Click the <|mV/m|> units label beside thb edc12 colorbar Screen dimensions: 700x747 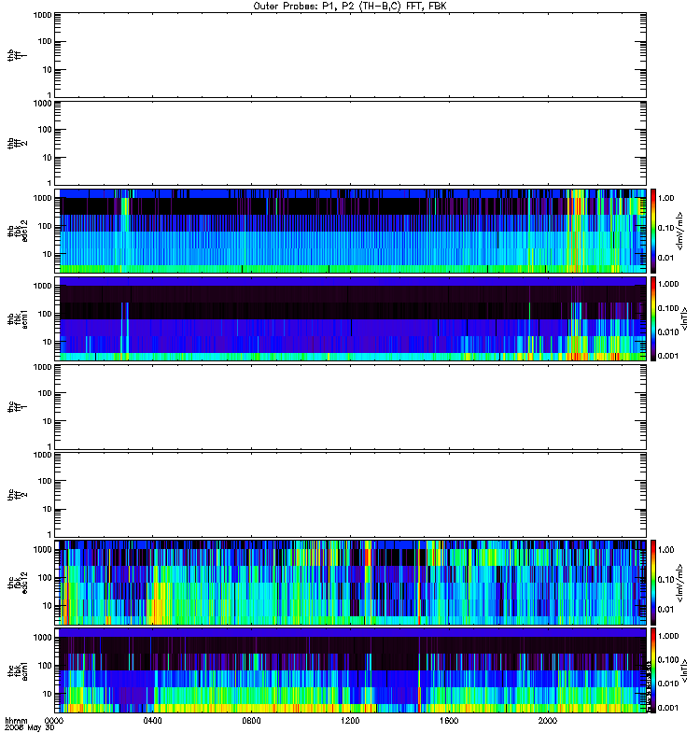click(x=680, y=231)
